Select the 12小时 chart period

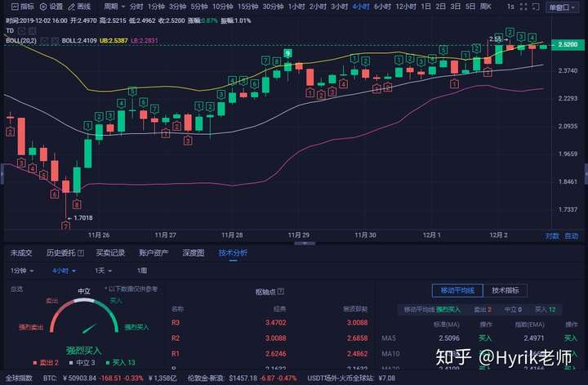click(x=406, y=7)
